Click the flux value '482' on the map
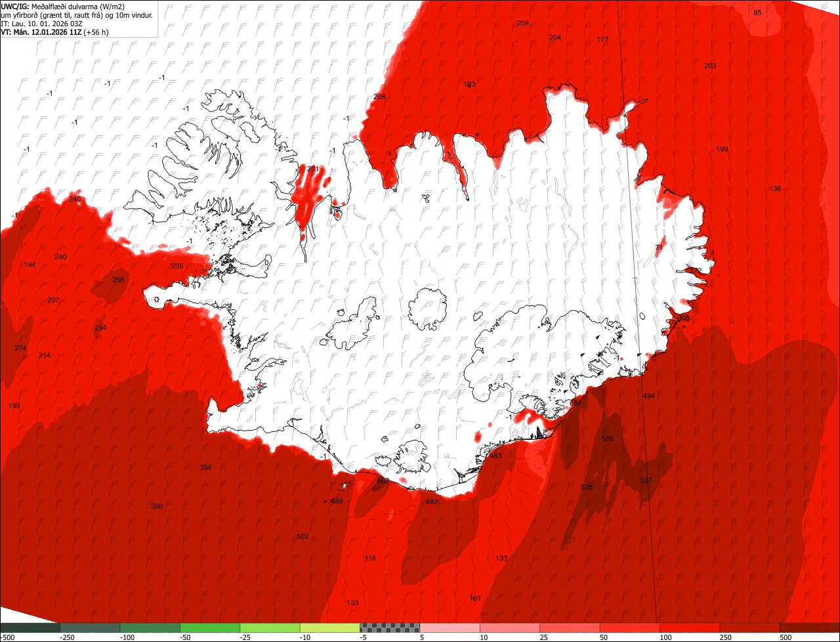840x642 pixels. (x=432, y=502)
